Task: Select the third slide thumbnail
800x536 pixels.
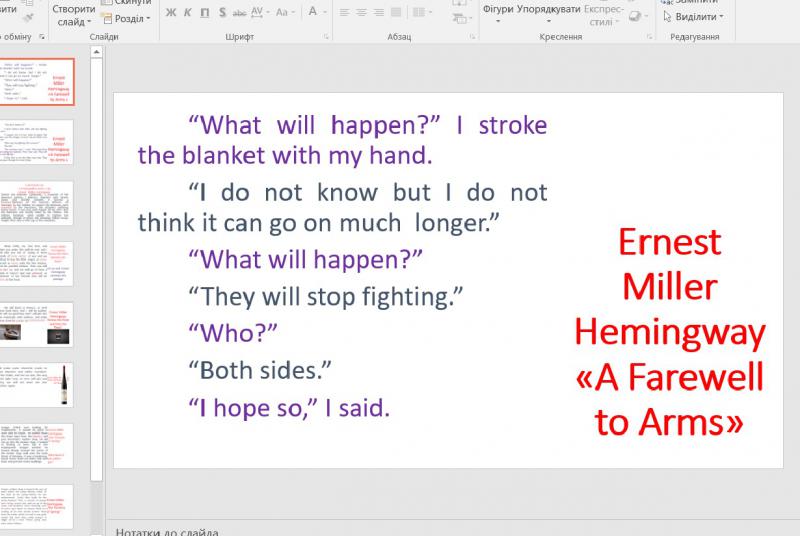Action: click(x=36, y=203)
